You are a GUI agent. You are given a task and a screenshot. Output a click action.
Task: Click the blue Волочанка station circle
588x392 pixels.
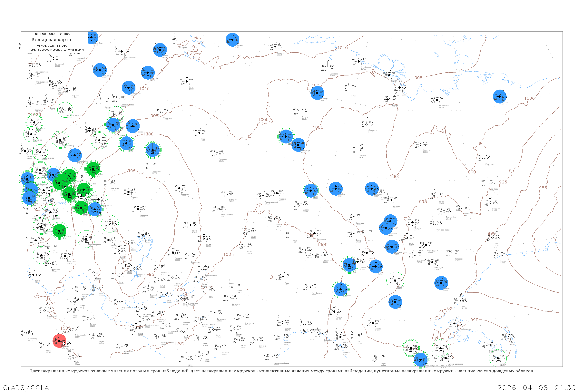(232, 40)
